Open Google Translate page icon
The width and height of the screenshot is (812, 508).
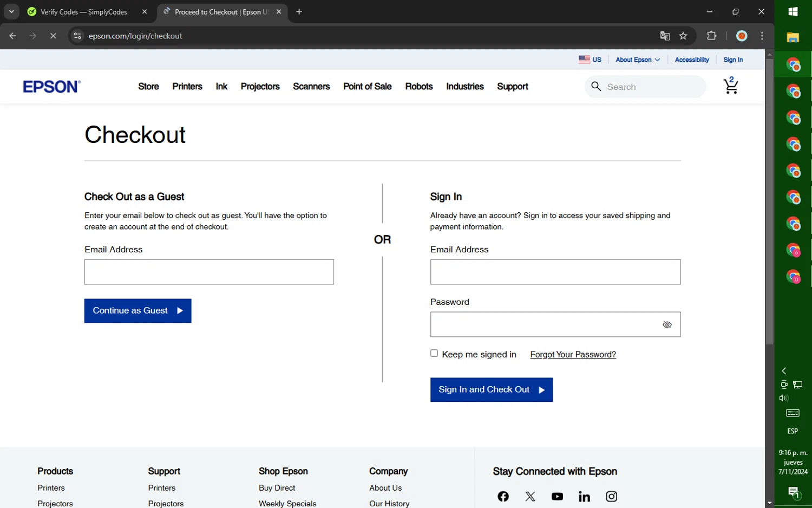(x=665, y=36)
